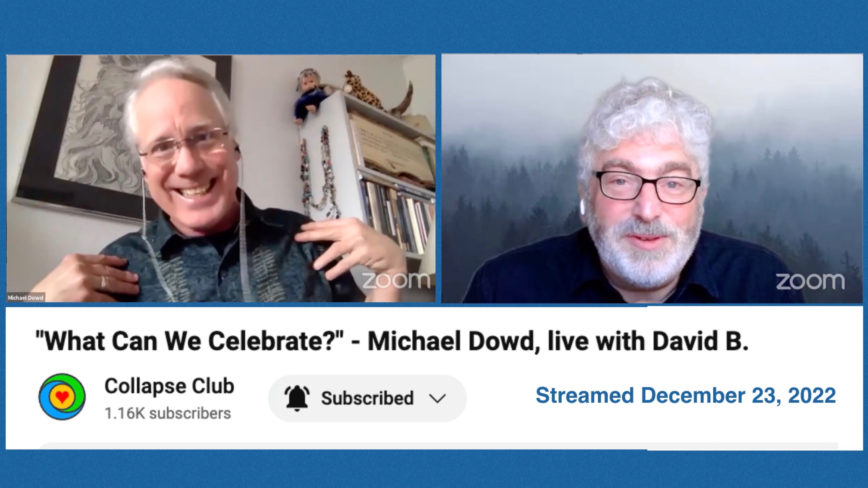
Task: Select the "What Can We Celebrate?" video title
Action: [391, 342]
